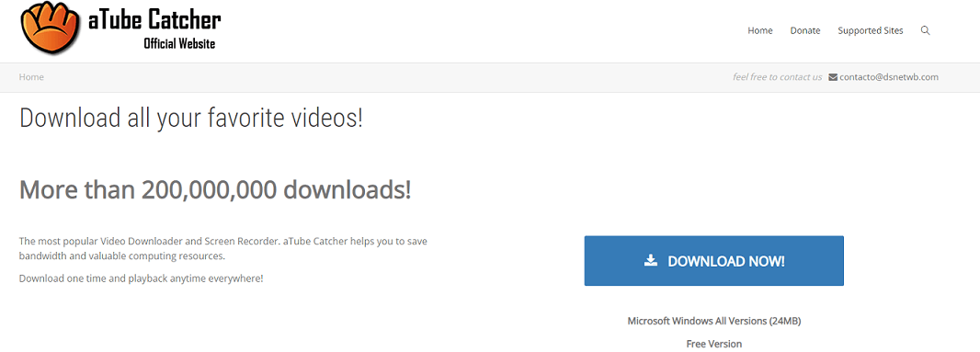Open the Supported Sites menu item
Screen dimensions: 980x352
[870, 30]
